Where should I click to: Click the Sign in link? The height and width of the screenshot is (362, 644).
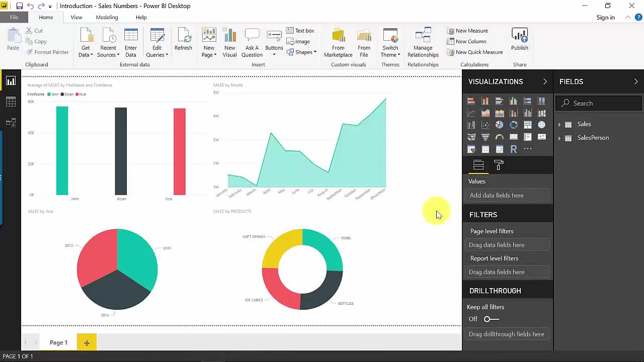(605, 17)
